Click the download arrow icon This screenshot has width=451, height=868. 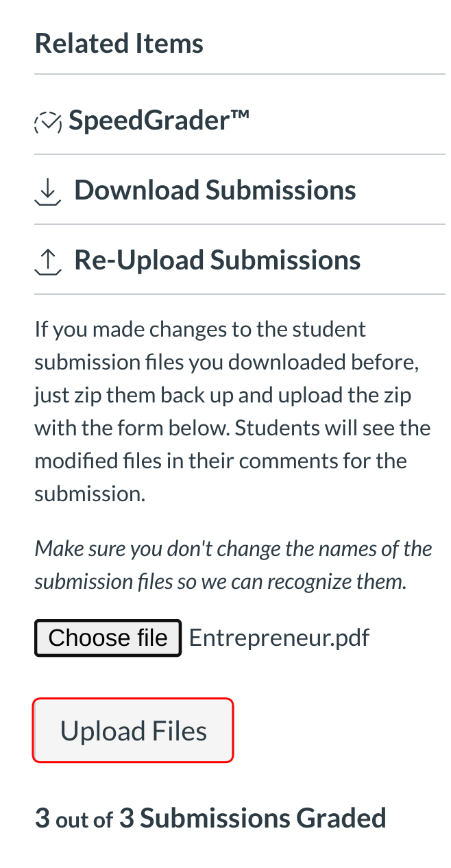47,193
